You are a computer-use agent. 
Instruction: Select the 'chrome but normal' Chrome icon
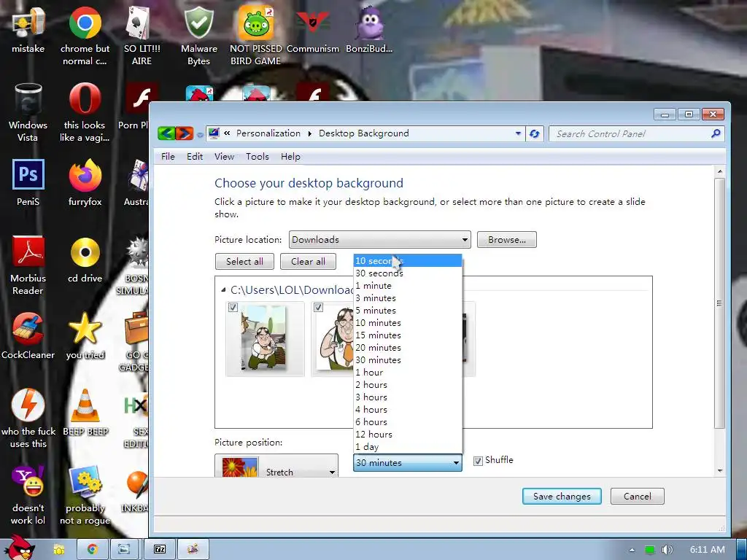pyautogui.click(x=85, y=34)
